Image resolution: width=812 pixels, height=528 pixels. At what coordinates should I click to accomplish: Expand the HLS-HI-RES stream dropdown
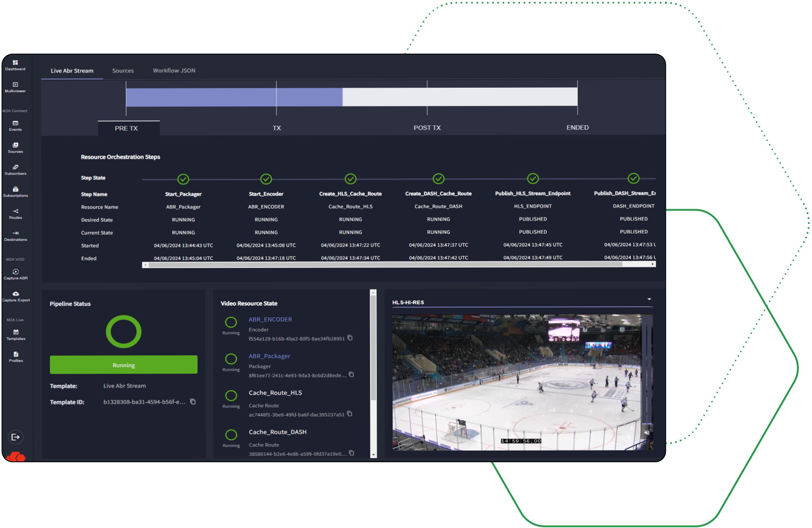649,299
